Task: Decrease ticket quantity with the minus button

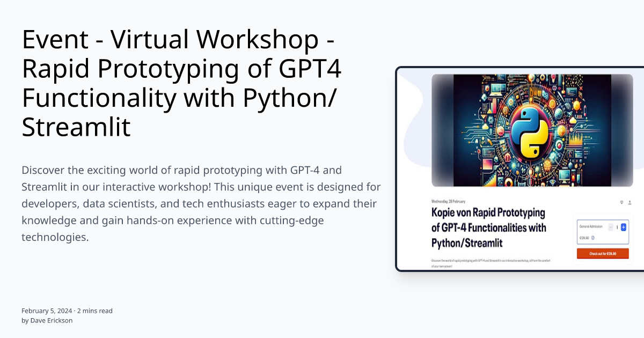Action: click(611, 227)
